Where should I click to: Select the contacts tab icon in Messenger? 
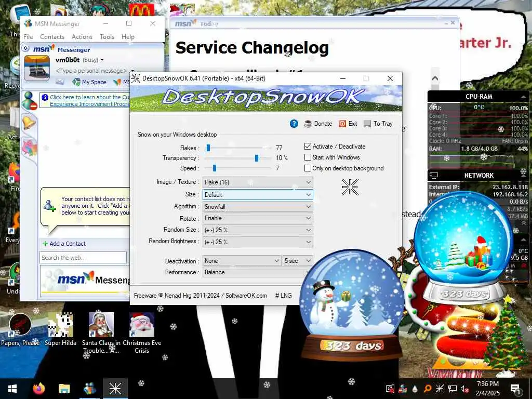click(x=29, y=101)
